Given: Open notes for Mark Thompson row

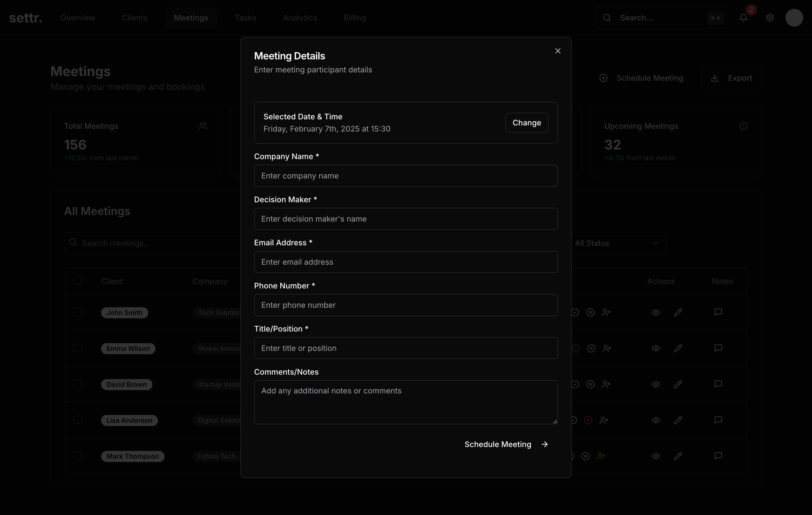Looking at the screenshot, I should click(x=718, y=456).
